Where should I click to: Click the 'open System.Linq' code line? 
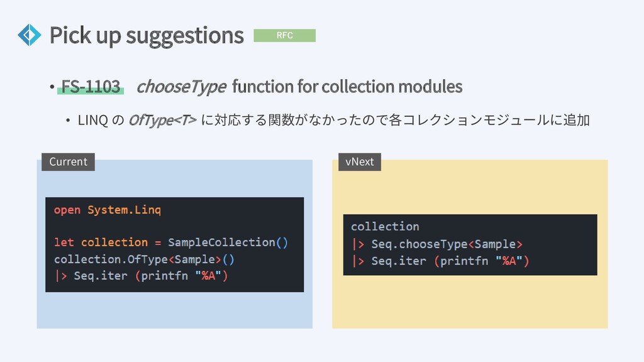point(107,210)
